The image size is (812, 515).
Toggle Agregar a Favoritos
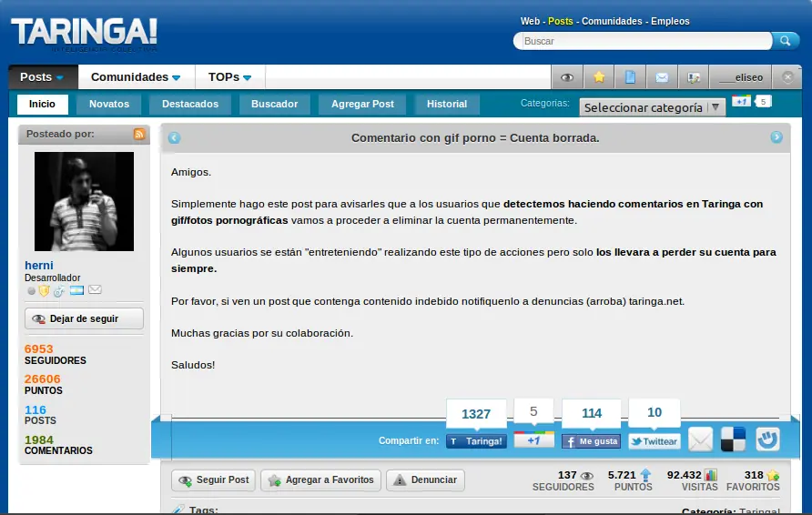point(320,480)
